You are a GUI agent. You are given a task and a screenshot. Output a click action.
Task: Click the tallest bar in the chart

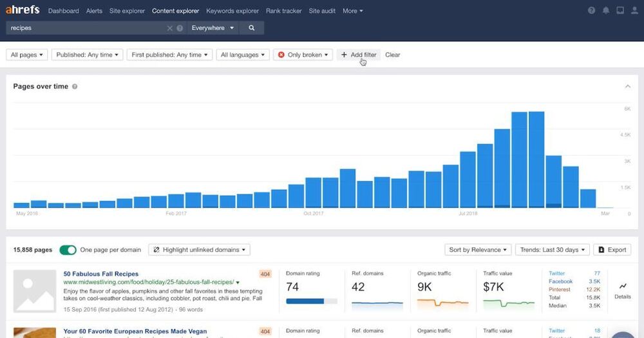point(536,160)
